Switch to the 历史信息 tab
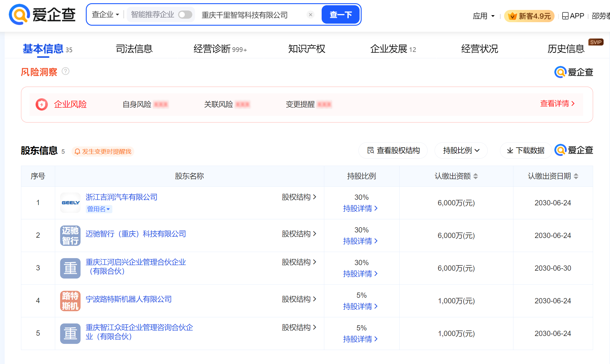This screenshot has height=364, width=610. (566, 49)
